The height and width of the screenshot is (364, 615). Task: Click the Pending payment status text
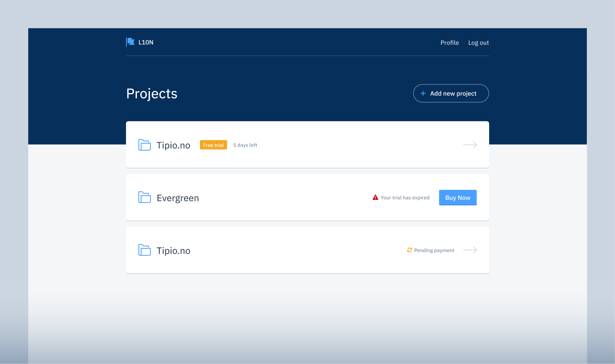434,250
